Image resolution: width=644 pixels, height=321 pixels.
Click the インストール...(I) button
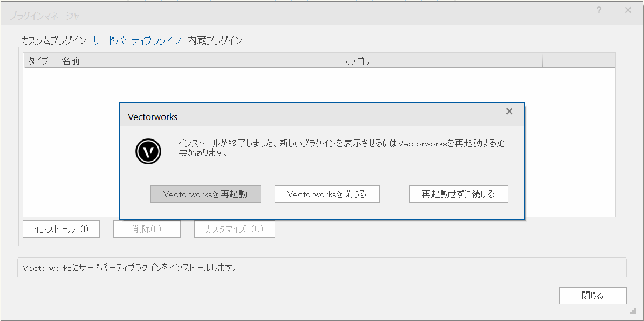(x=61, y=229)
